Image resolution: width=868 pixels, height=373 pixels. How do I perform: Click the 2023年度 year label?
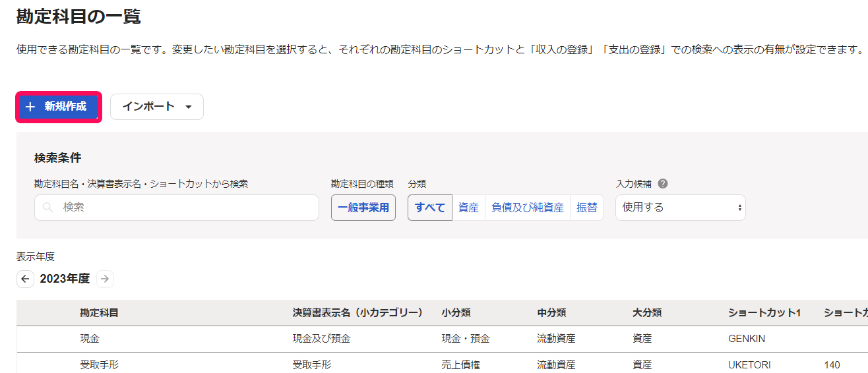(x=65, y=279)
